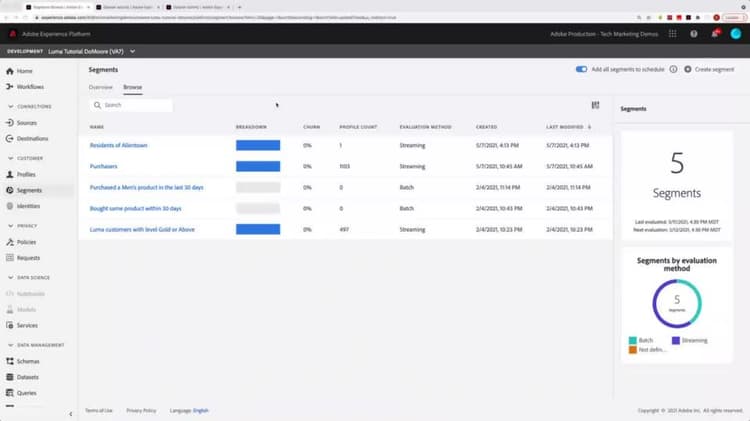The width and height of the screenshot is (750, 421).
Task: Open Purchased a Men's product segment
Action: point(146,188)
